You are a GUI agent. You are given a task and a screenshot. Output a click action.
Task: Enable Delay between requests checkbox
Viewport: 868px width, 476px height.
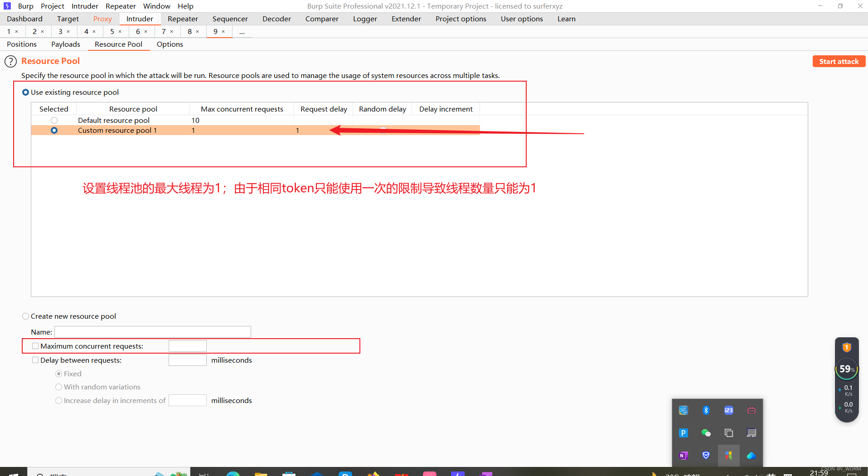[x=35, y=360]
